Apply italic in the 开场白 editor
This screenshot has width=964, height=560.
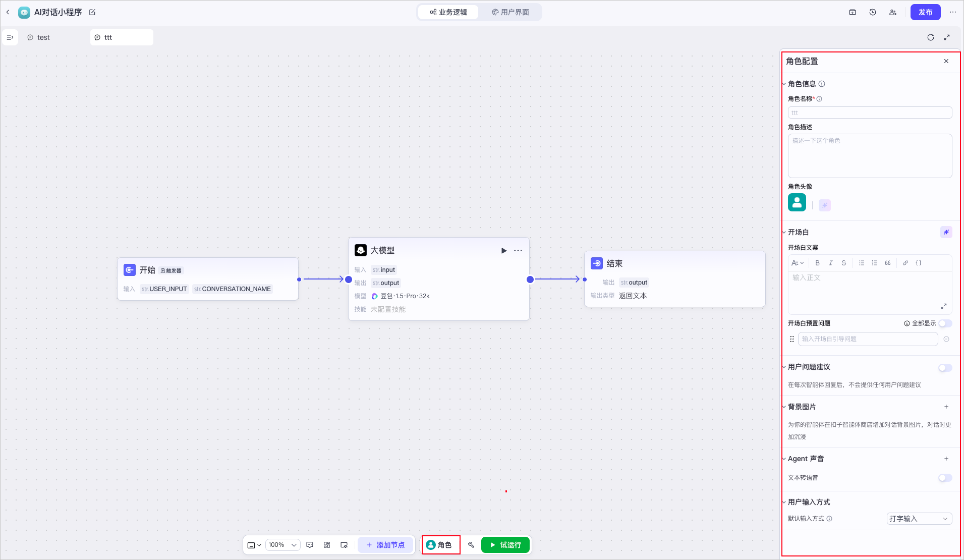point(830,263)
